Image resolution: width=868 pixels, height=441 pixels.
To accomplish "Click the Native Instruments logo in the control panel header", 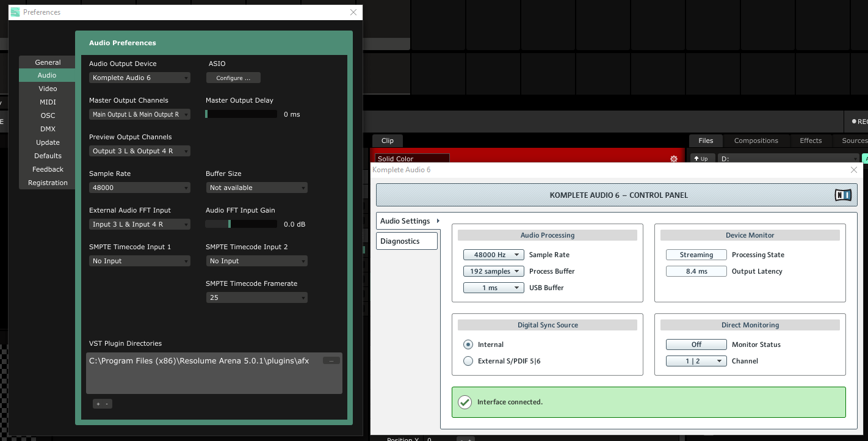I will [842, 195].
